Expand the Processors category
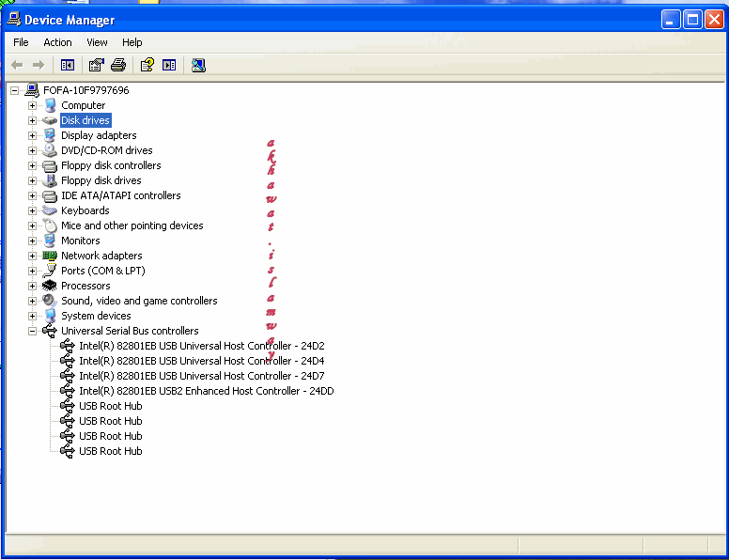The image size is (729, 560). pos(32,286)
